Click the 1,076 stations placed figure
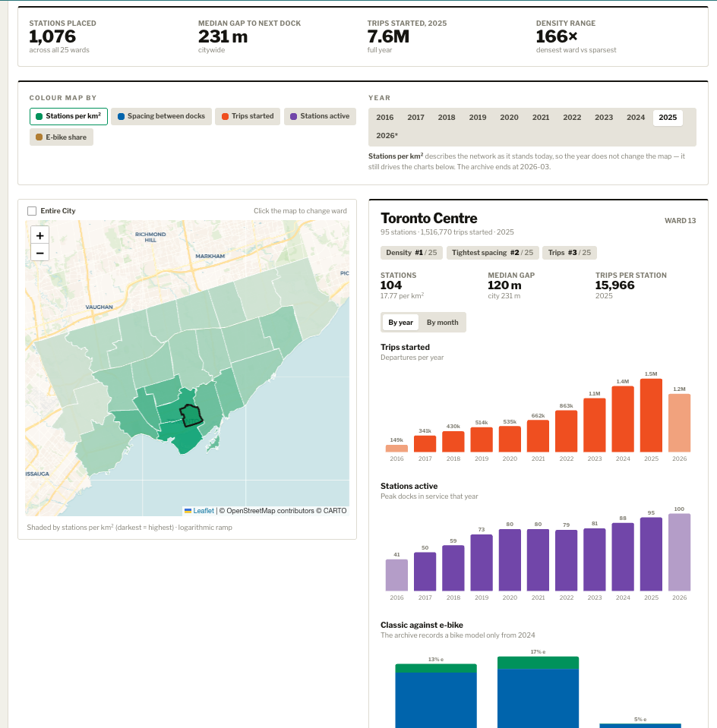 (x=52, y=36)
